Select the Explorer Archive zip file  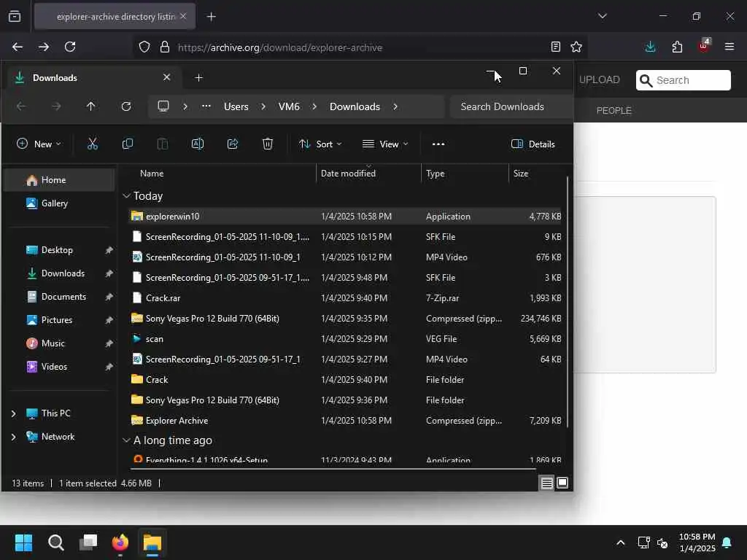(x=345, y=421)
